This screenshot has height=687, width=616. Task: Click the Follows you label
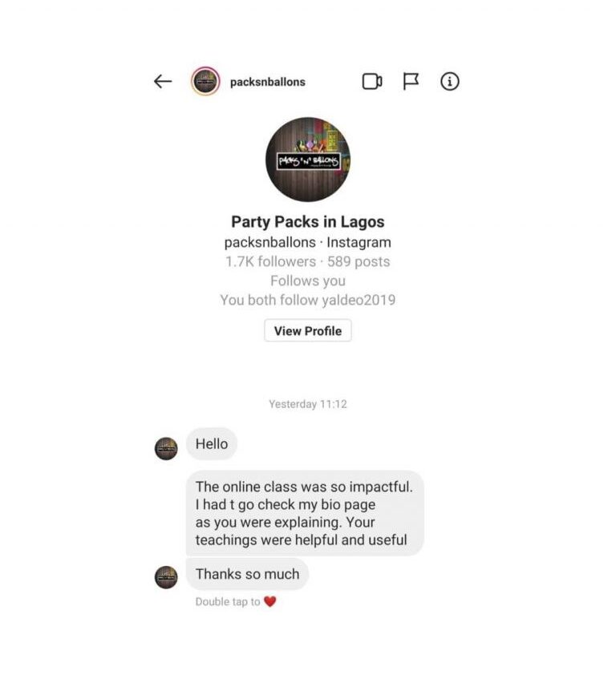(308, 281)
